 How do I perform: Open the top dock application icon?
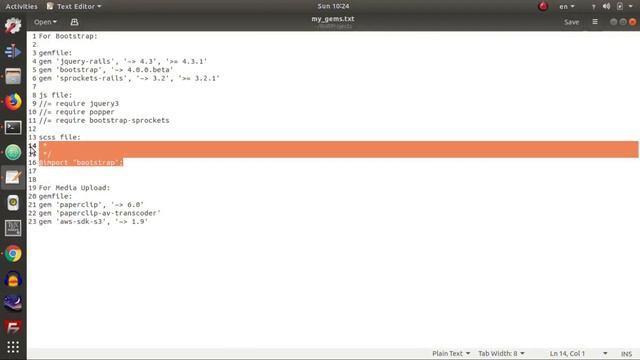tap(13, 26)
